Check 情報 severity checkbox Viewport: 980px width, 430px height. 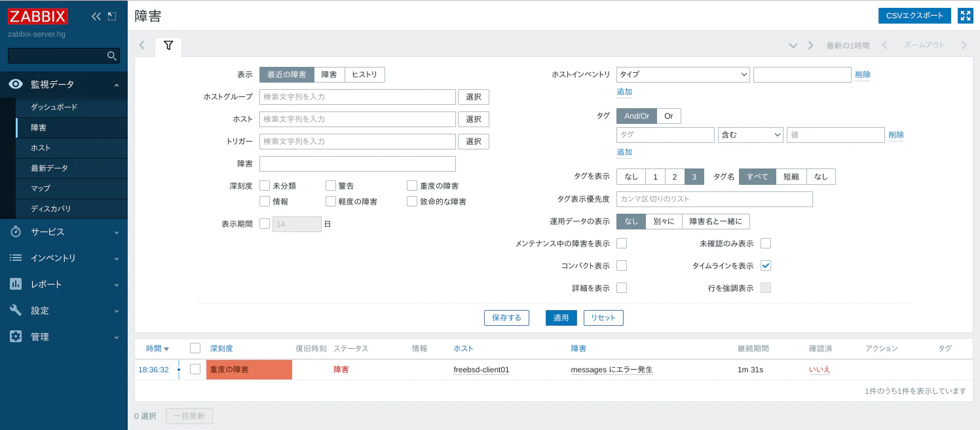265,201
